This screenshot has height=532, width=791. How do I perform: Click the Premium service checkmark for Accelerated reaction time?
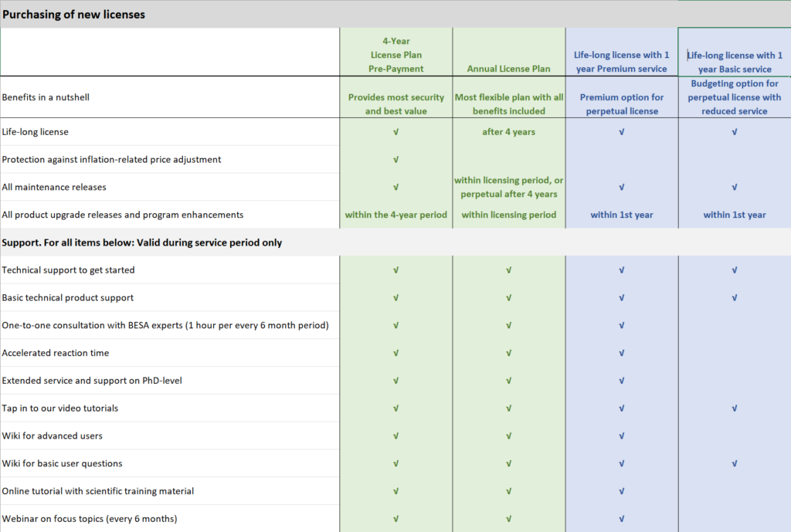[622, 353]
